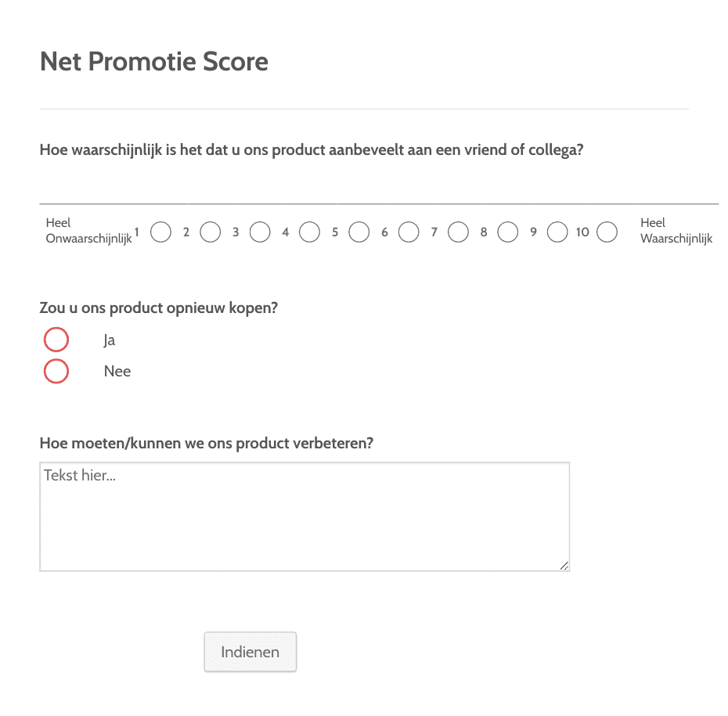The height and width of the screenshot is (716, 728).
Task: Click the Heel Waarschijnlijk scale label
Action: point(676,231)
